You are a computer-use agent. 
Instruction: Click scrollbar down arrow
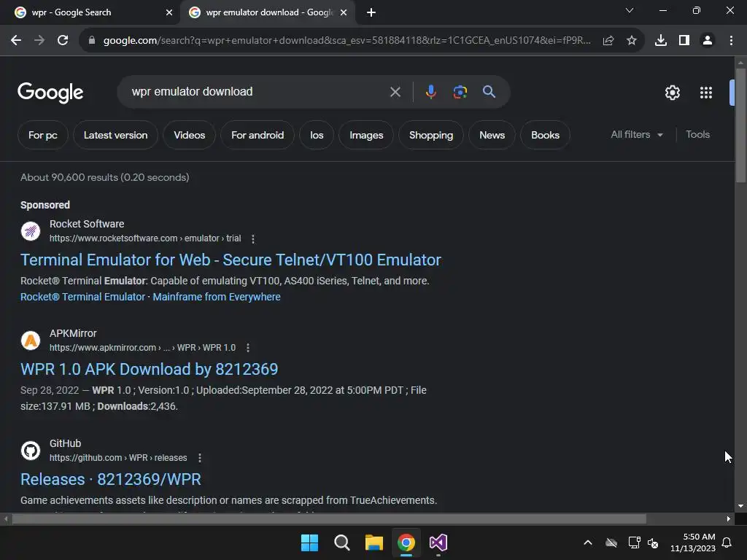click(x=740, y=506)
